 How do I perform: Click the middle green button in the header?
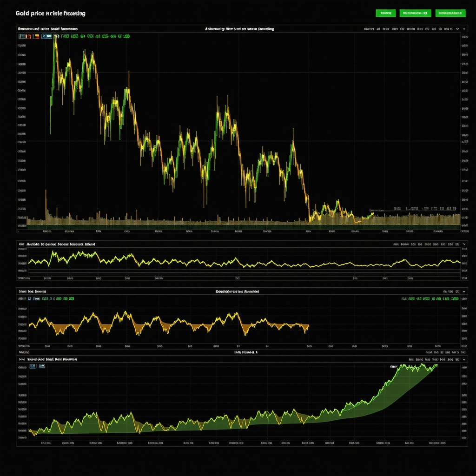click(x=415, y=13)
